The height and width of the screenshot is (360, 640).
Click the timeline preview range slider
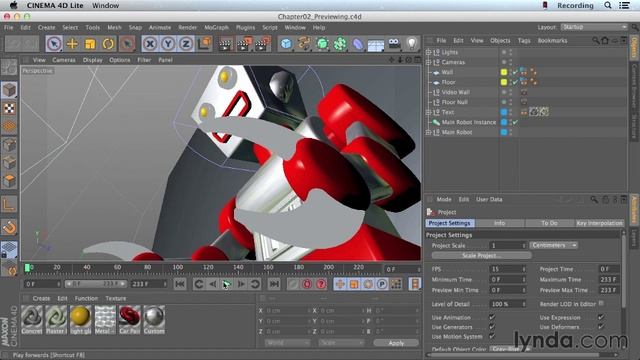click(96, 284)
